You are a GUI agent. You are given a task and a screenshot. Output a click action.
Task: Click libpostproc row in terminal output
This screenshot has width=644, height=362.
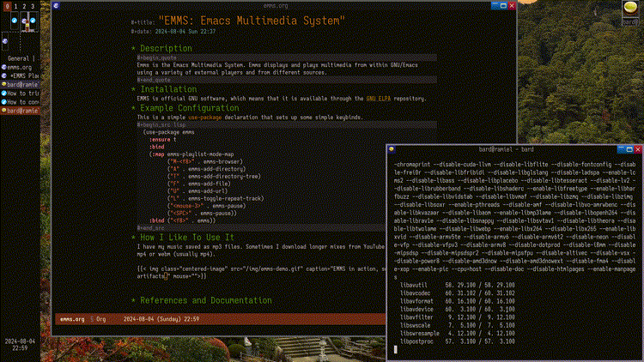pos(457,341)
